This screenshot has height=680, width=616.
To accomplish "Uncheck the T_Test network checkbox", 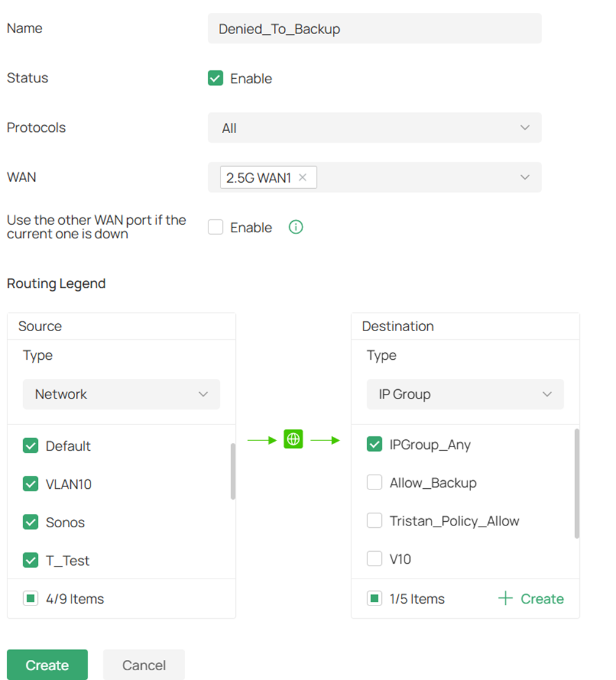I will tap(31, 560).
